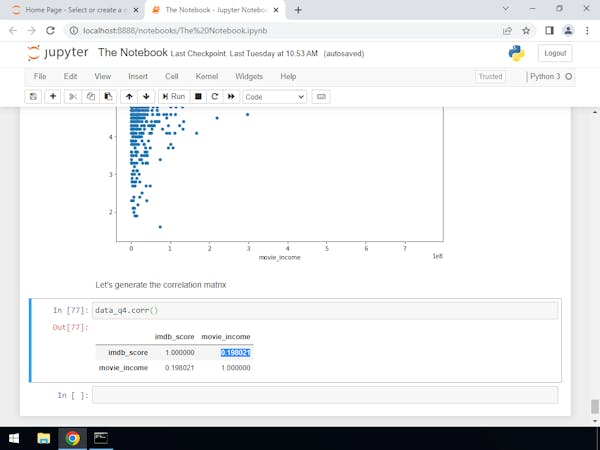Cut selected cells with scissors icon
Image resolution: width=600 pixels, height=450 pixels.
point(73,97)
